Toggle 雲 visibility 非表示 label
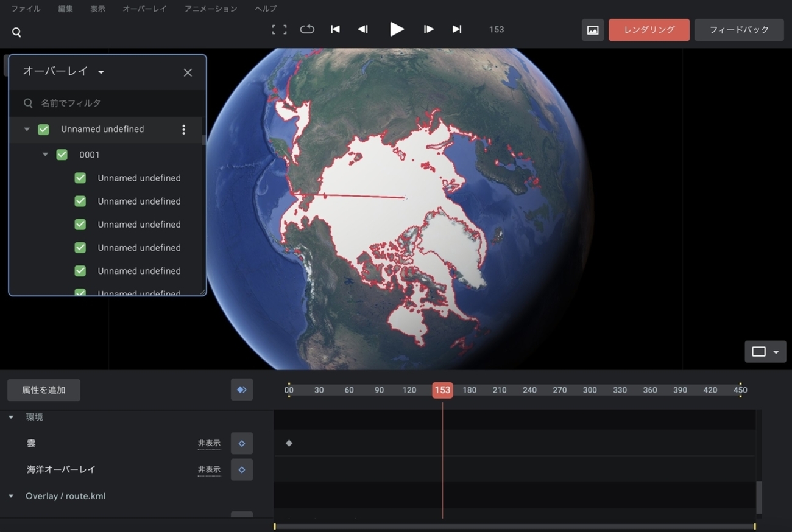792x532 pixels. (209, 444)
